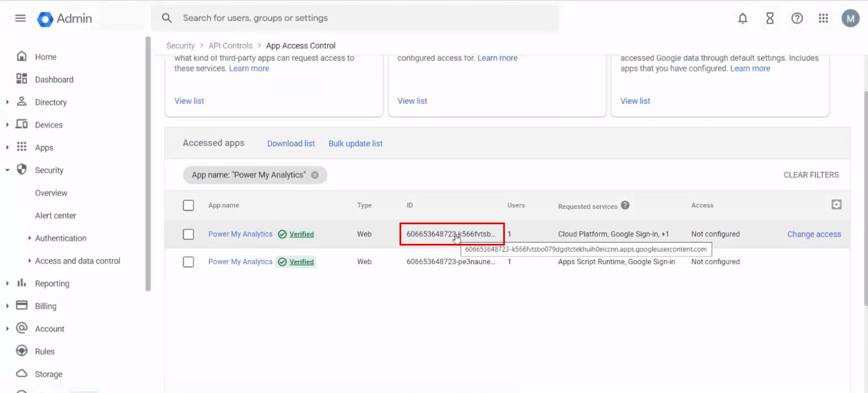Open the table column settings gear
Screen dimensions: 868x393
point(836,205)
